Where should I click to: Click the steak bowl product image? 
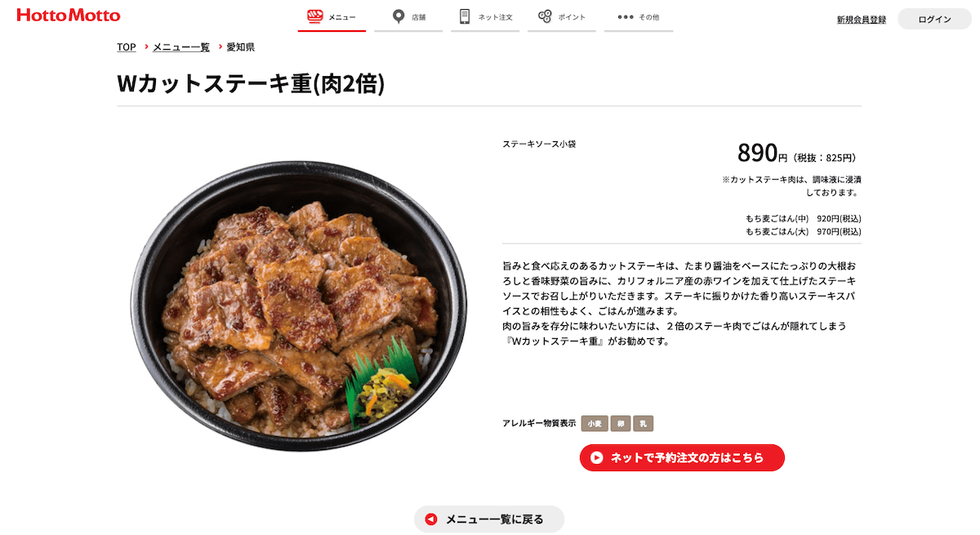click(x=299, y=305)
